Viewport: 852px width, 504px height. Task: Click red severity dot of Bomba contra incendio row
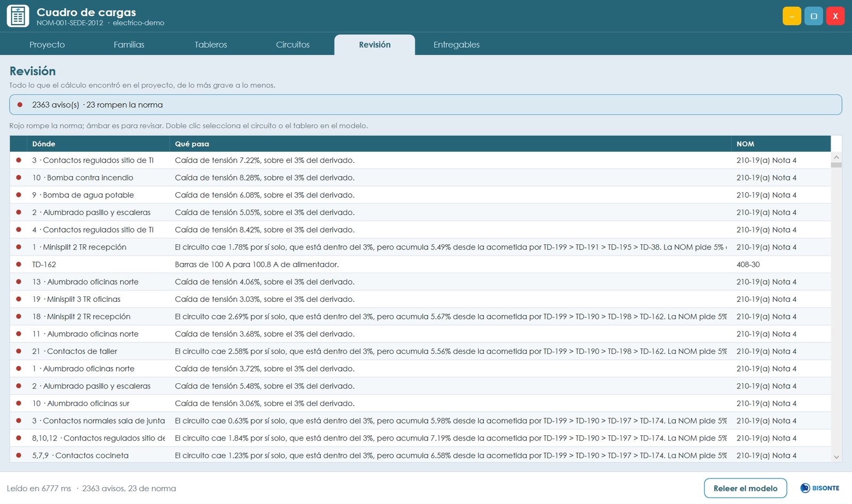pyautogui.click(x=19, y=178)
